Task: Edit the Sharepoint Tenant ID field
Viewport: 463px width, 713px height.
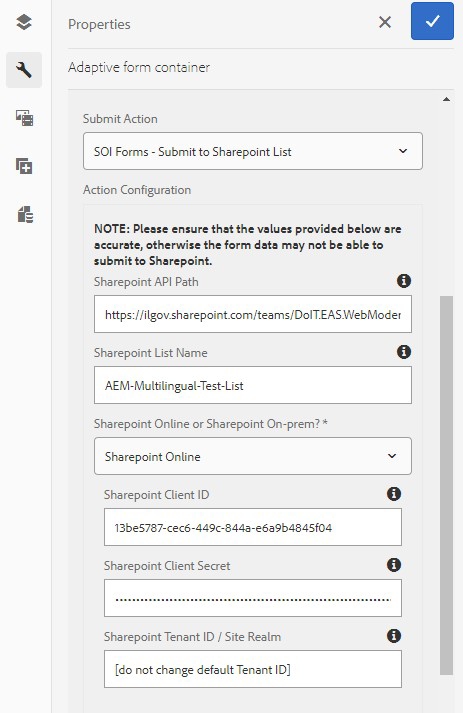Action: click(x=253, y=669)
